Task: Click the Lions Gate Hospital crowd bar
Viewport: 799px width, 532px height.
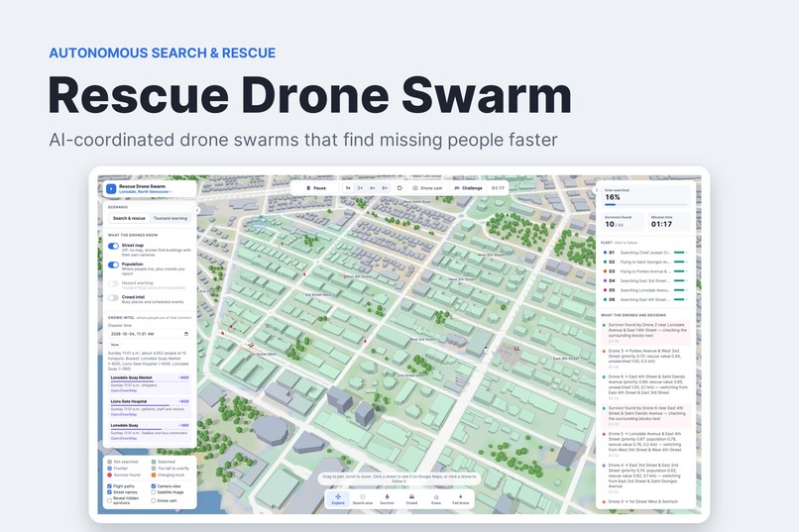Action: click(150, 405)
